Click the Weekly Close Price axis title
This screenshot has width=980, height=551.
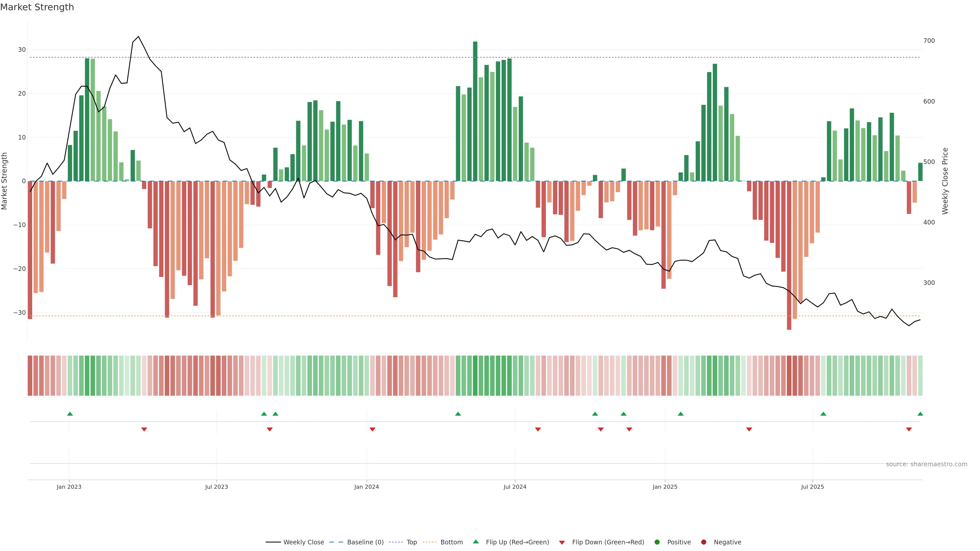(945, 181)
